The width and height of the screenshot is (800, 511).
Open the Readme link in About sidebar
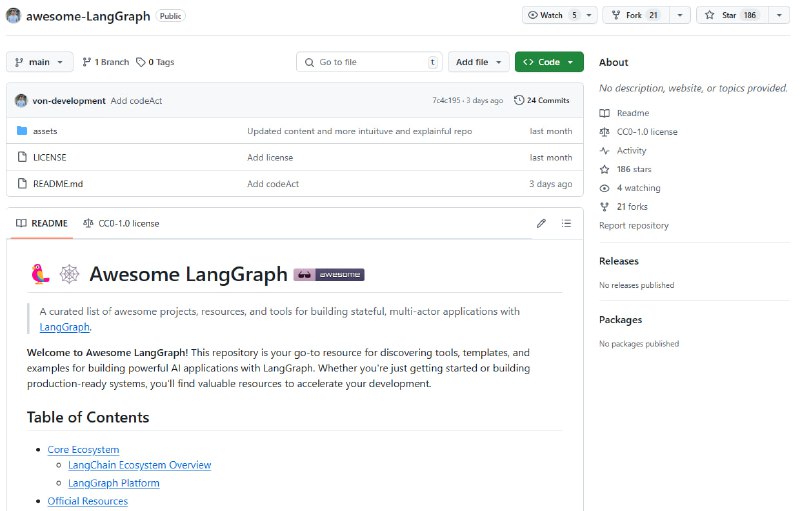(x=633, y=113)
